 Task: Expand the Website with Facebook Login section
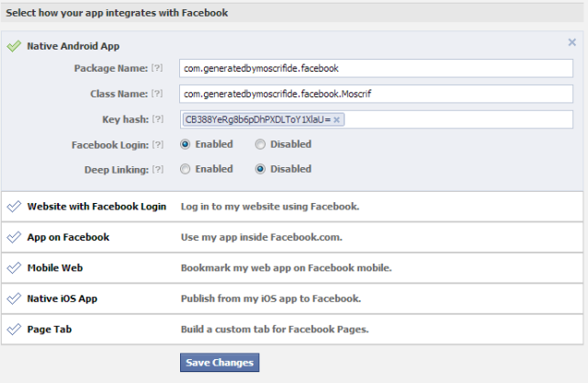pos(292,207)
